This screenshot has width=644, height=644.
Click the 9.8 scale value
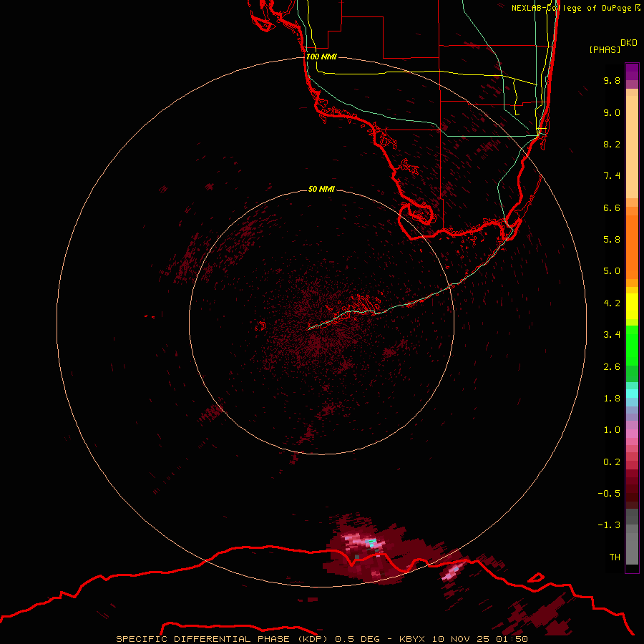point(612,80)
